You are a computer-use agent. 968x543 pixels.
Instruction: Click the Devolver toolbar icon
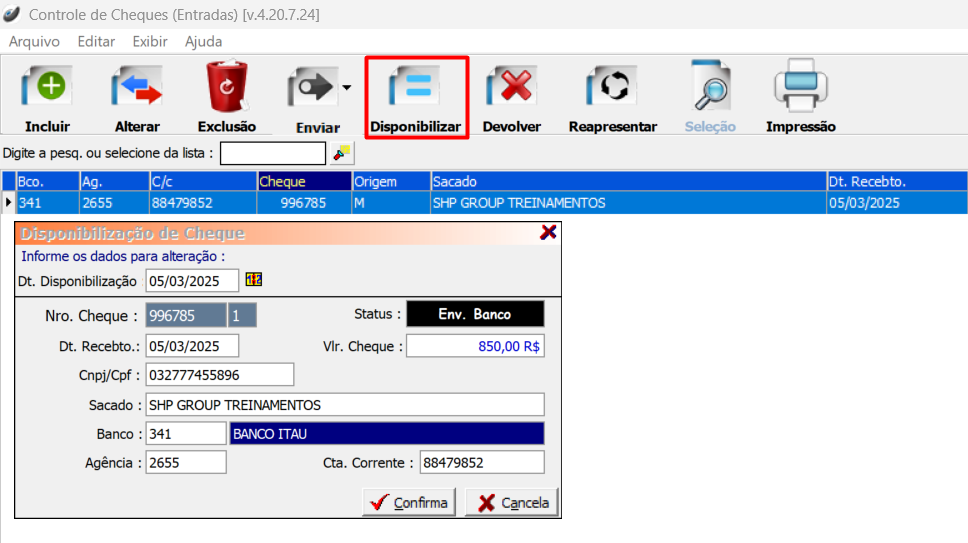[x=511, y=88]
